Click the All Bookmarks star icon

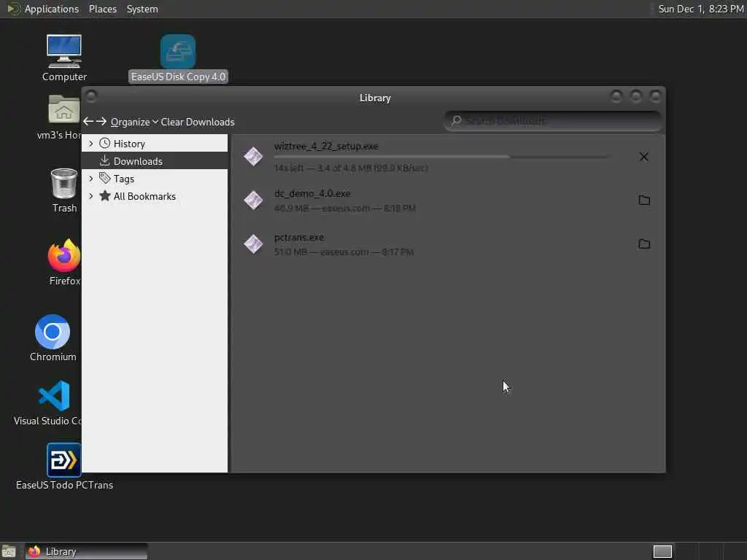(x=105, y=195)
